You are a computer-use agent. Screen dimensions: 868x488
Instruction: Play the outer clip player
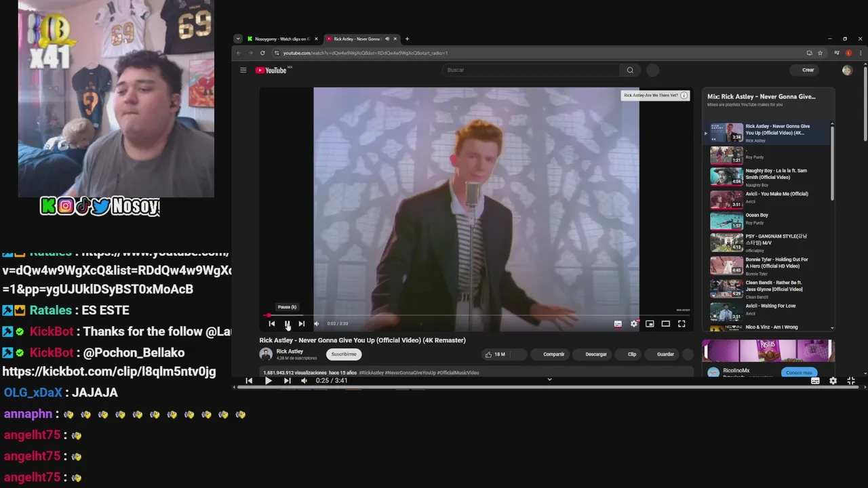[x=268, y=381]
